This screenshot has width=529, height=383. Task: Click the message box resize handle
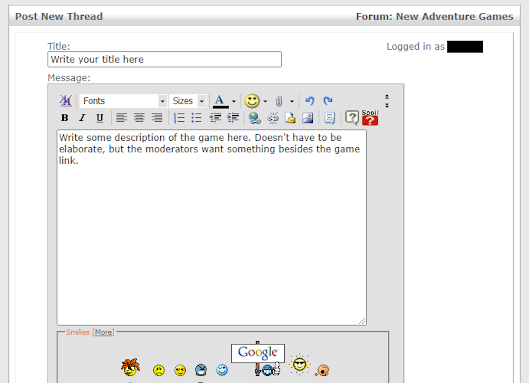(x=362, y=321)
